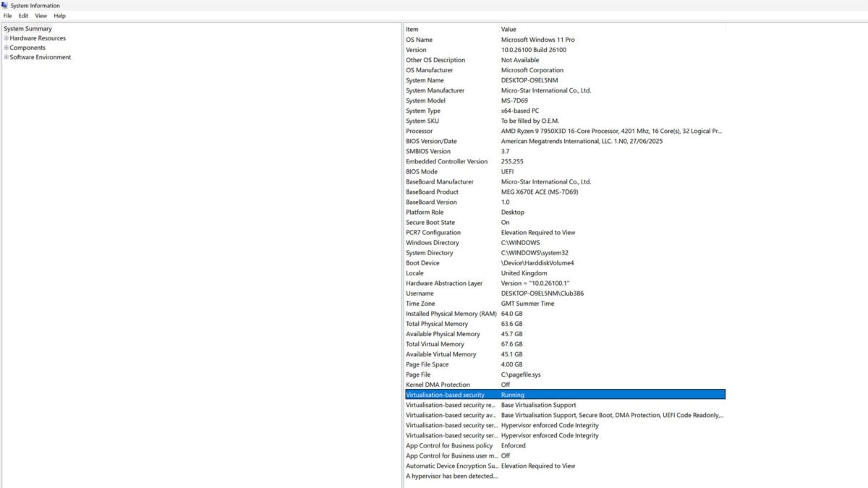Open the Edit menu
Image resolution: width=868 pixels, height=488 pixels.
24,16
